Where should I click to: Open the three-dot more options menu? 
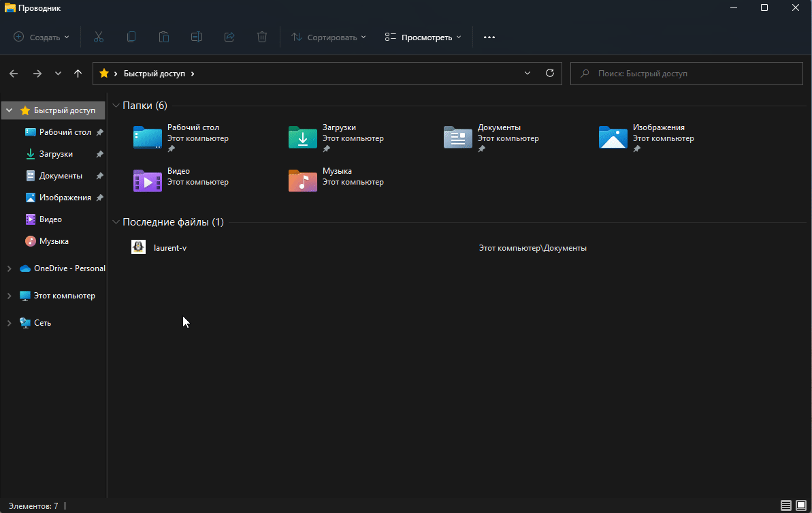point(489,37)
